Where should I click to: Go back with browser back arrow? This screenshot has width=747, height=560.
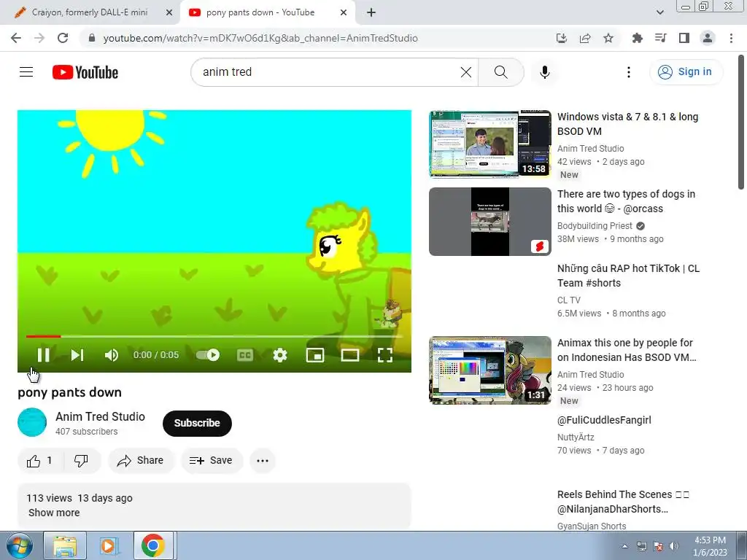(x=16, y=38)
